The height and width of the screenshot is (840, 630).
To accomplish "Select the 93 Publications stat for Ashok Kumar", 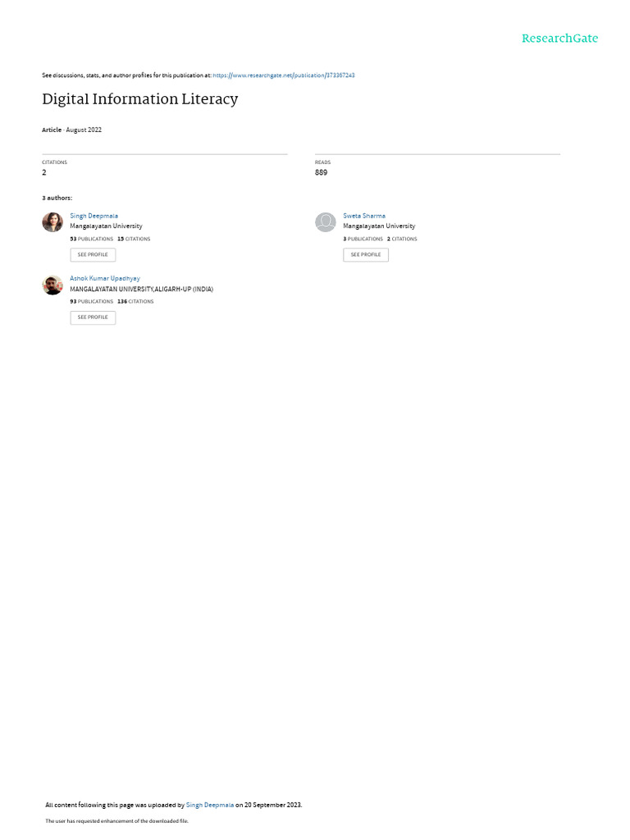I will [92, 302].
